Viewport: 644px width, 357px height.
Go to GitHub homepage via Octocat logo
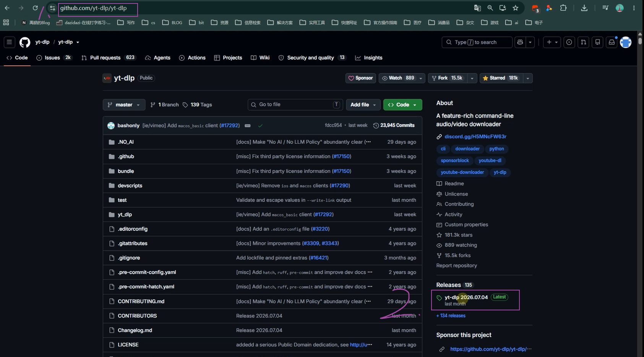coord(25,42)
